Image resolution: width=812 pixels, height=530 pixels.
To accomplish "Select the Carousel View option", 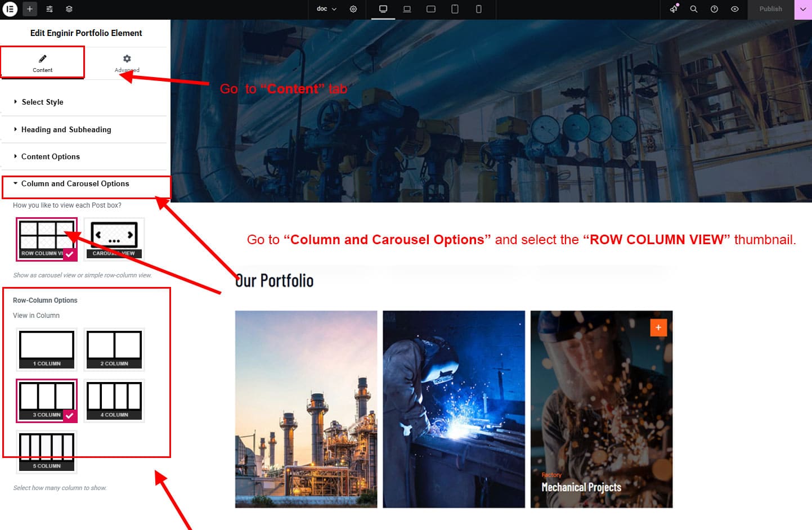I will (x=114, y=239).
